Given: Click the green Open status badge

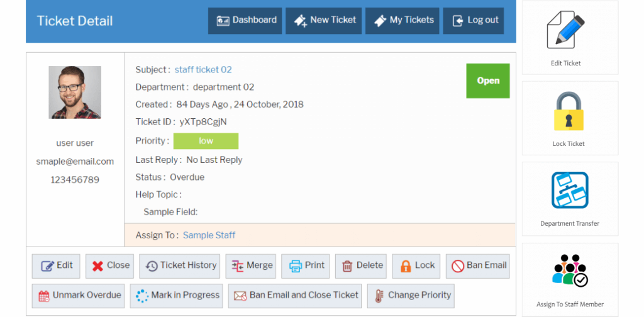Looking at the screenshot, I should 488,81.
